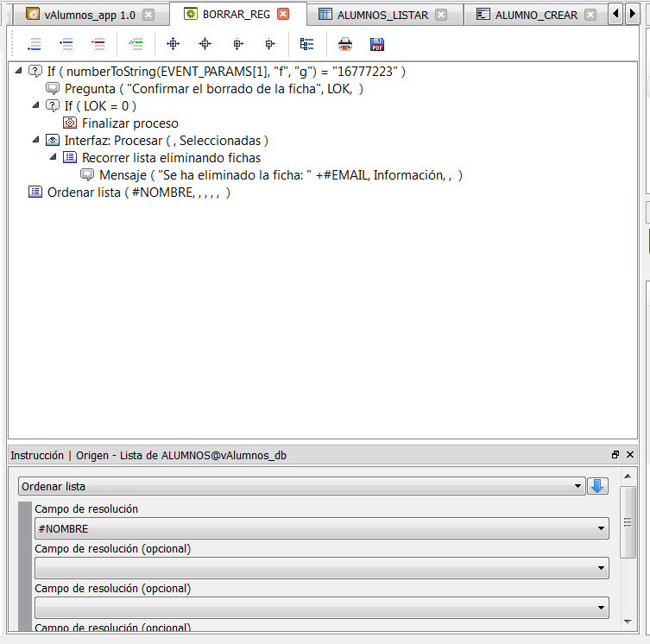Switch to the ALUMNO_CREAR tab

coord(536,15)
